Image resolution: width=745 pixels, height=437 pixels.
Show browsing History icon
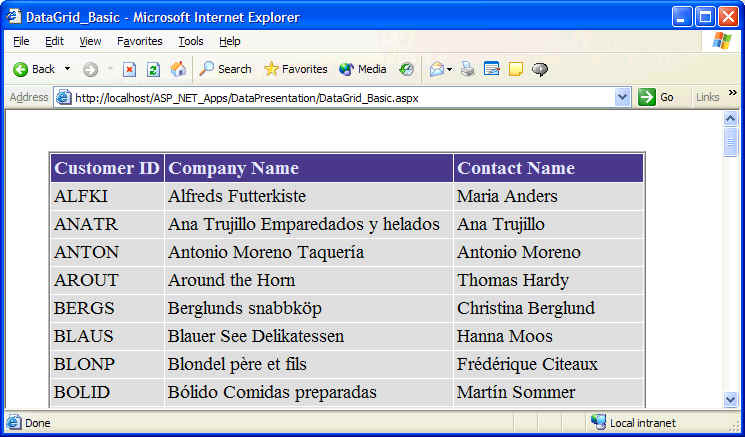(406, 69)
